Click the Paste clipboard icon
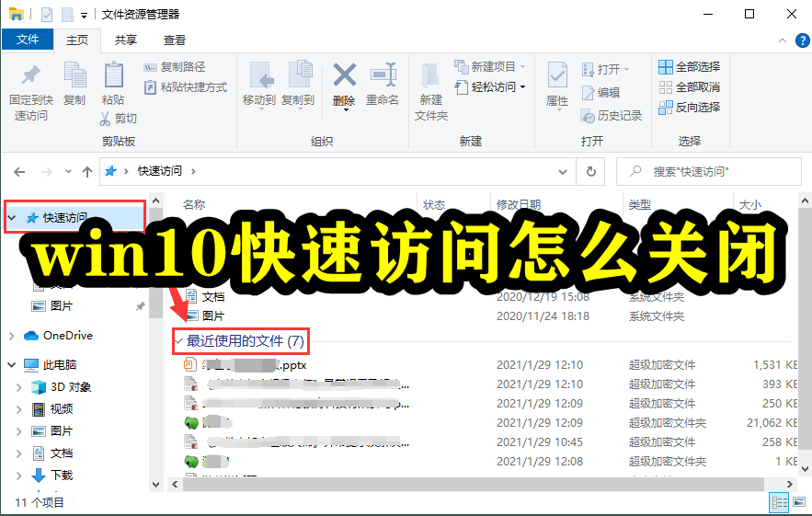Image resolution: width=812 pixels, height=516 pixels. 113,75
